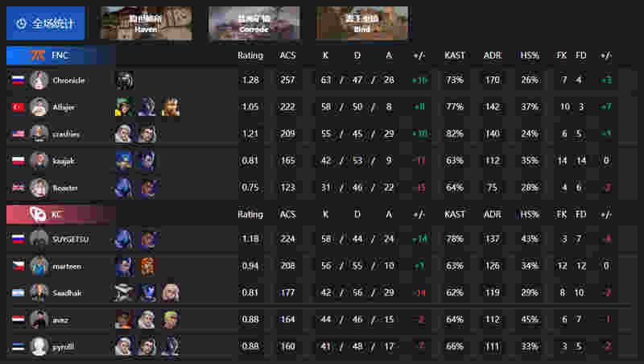Click the KC team logo icon

(38, 214)
